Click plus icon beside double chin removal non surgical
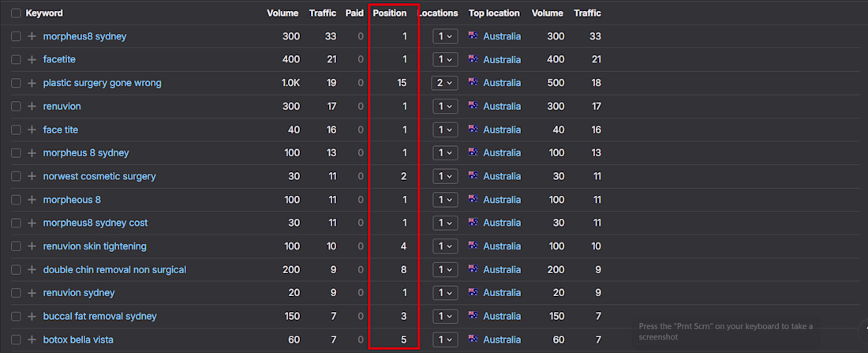This screenshot has width=868, height=353. pos(32,270)
